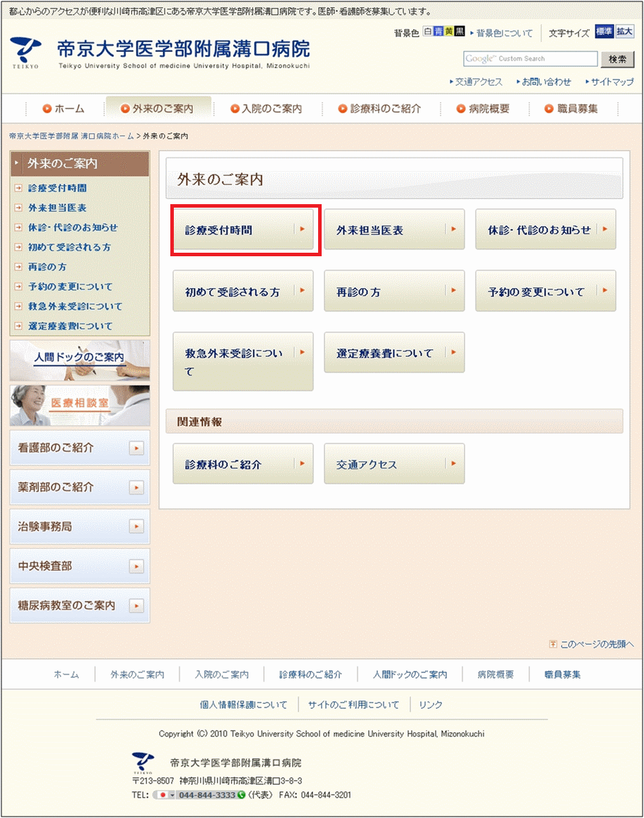This screenshot has width=644, height=818.
Task: Click arrow icon on 看護部のご紹介
Action: [x=137, y=448]
